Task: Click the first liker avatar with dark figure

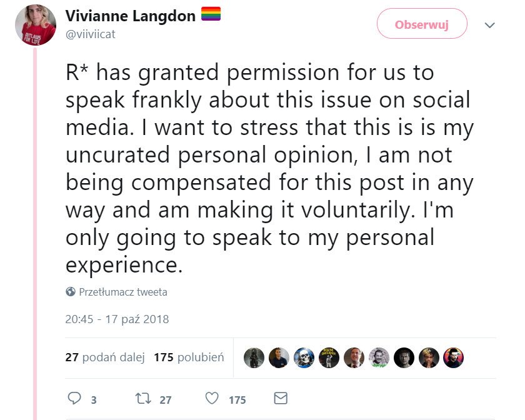Action: point(254,357)
